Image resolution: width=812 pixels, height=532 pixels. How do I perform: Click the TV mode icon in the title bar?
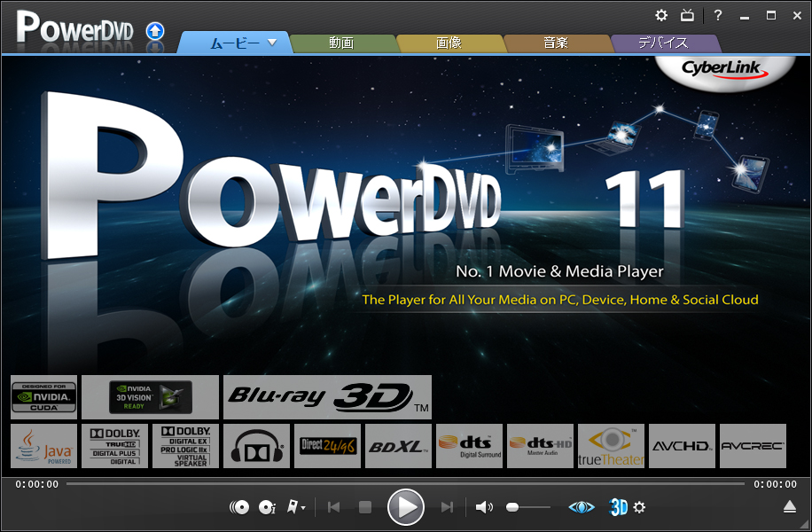tap(687, 15)
